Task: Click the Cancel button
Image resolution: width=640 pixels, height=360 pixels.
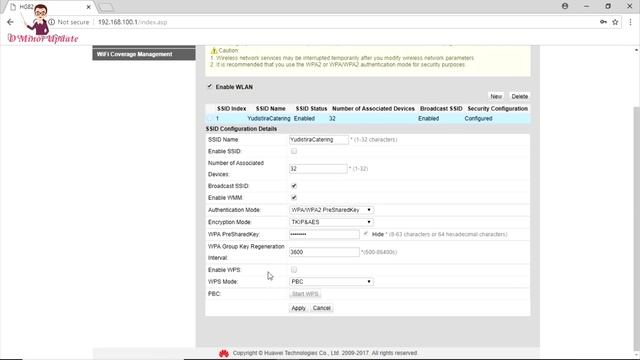Action: click(322, 308)
